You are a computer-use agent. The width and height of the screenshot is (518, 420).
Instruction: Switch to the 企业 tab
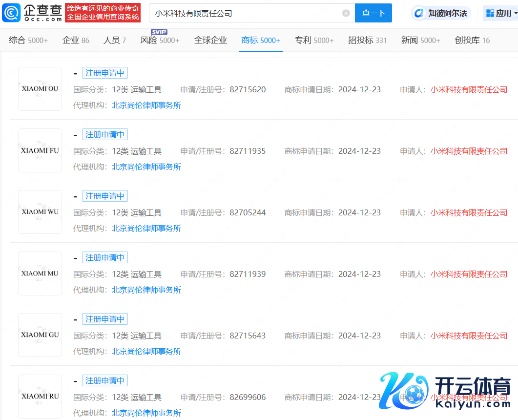tap(76, 40)
